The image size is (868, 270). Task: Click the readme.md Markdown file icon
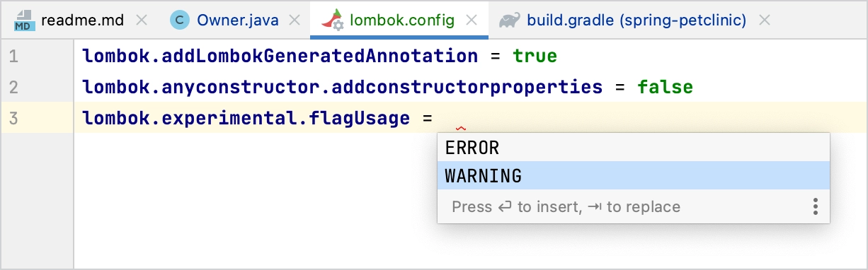[24, 20]
